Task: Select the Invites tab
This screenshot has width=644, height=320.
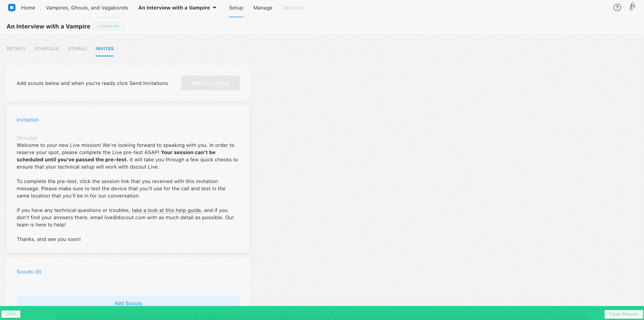Action: coord(105,49)
